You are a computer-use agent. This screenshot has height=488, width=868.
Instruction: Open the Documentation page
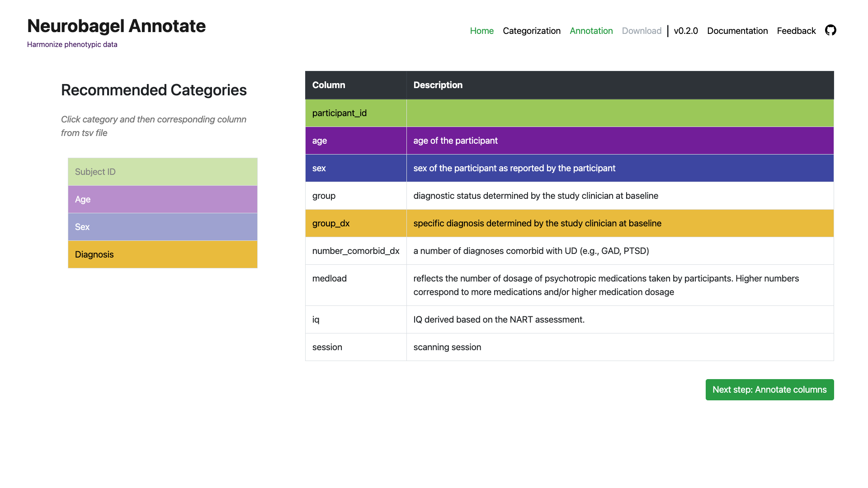tap(737, 31)
